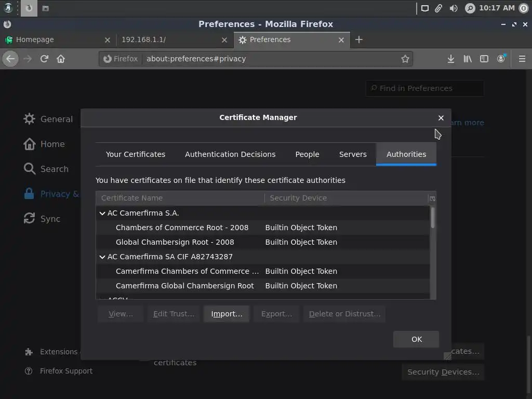Open a new tab with plus
532x399 pixels.
click(x=358, y=39)
